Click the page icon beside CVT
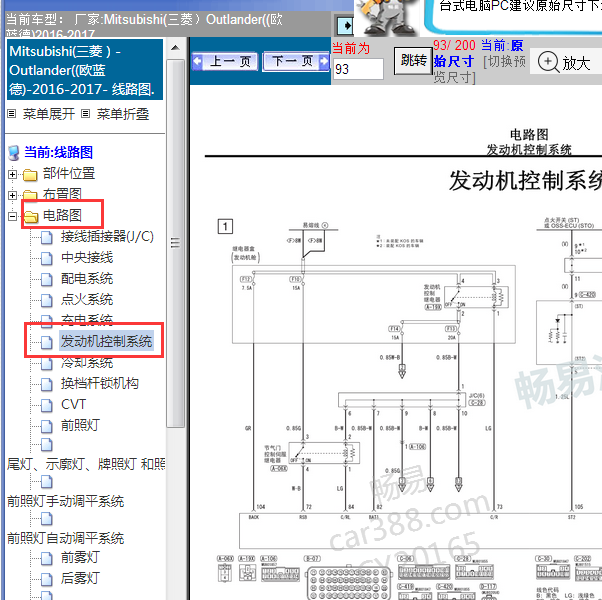The height and width of the screenshot is (600, 602). (46, 405)
